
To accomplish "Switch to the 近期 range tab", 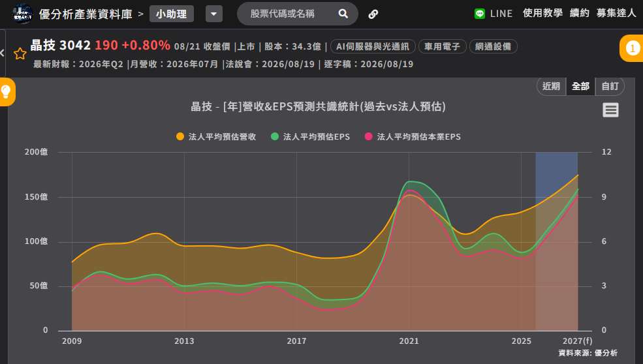I will click(x=552, y=86).
